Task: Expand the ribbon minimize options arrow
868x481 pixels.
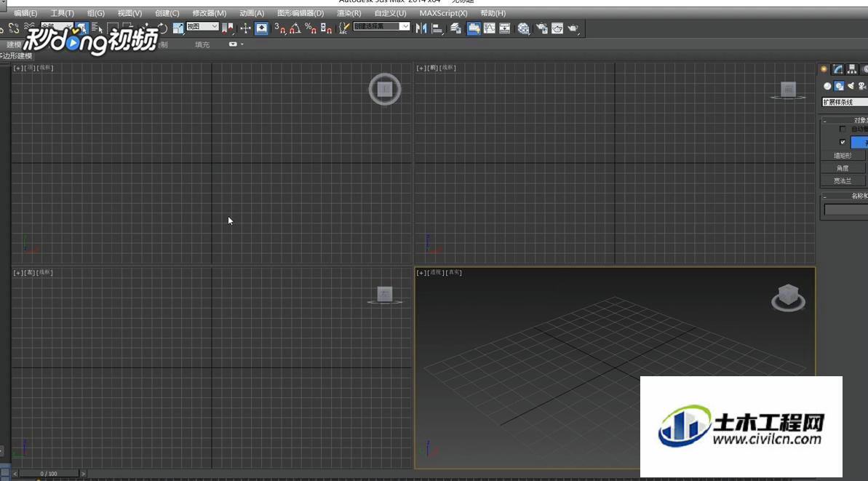Action: click(x=242, y=44)
